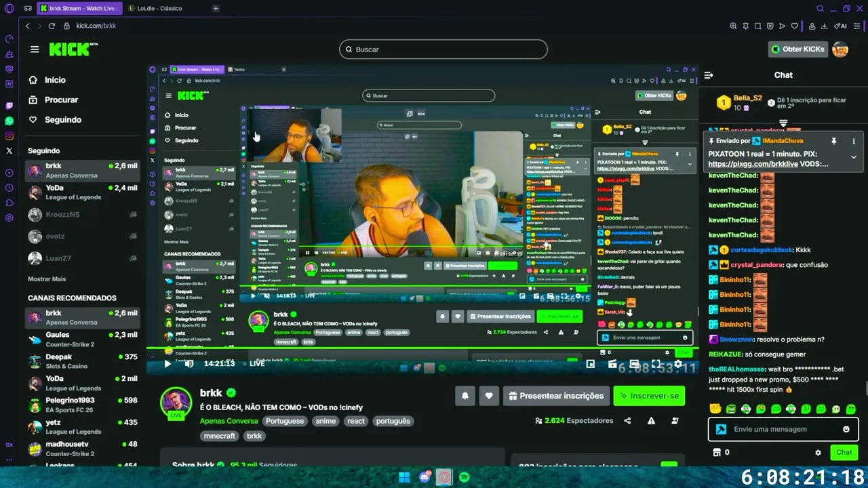Toggle the player's picture-in-picture mode
Screen dimensions: 868x488
[591, 364]
